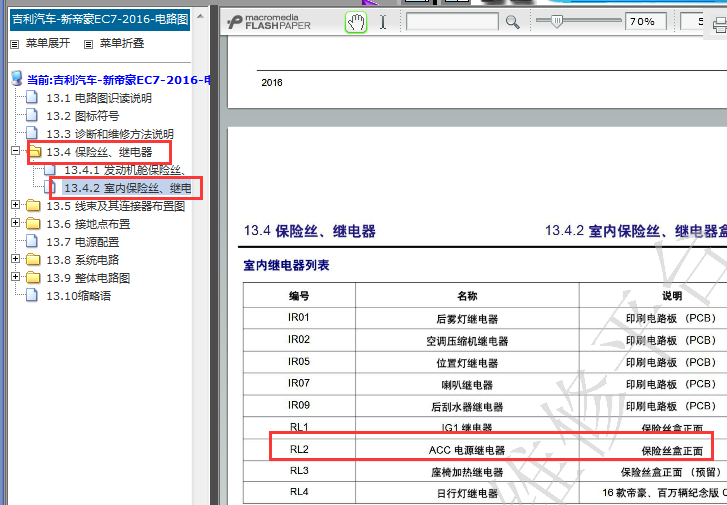
Task: Open 13.7 电源配置
Action: [83, 242]
